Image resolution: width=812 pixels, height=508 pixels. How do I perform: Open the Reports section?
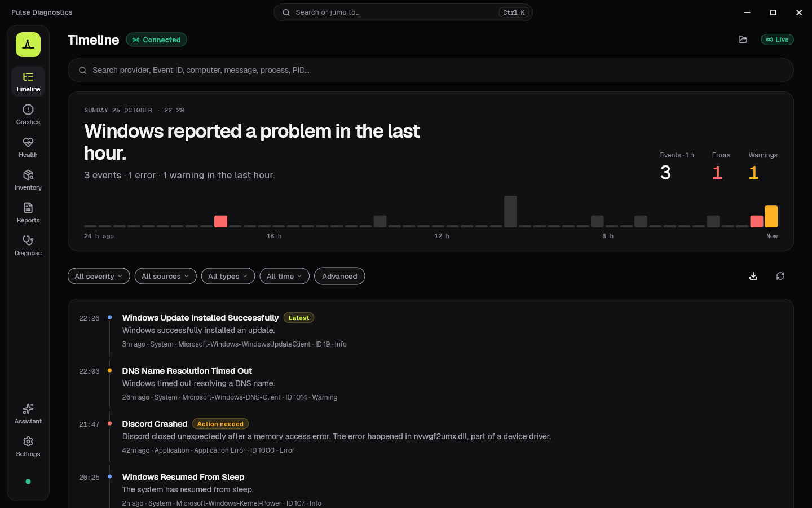[28, 212]
